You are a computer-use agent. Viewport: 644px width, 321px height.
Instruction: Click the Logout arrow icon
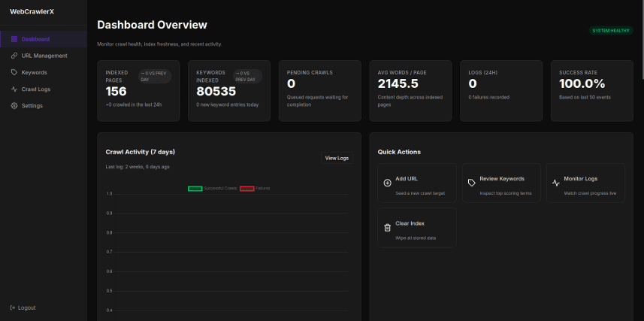12,307
